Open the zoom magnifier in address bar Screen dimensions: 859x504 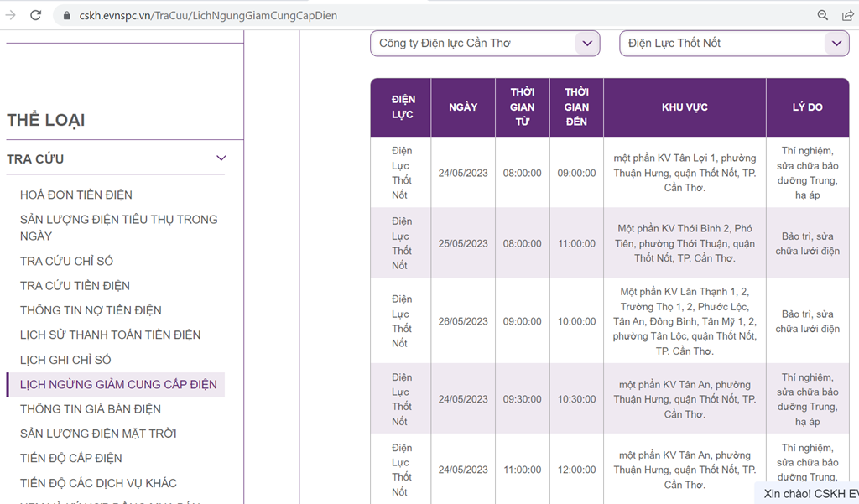(x=822, y=15)
